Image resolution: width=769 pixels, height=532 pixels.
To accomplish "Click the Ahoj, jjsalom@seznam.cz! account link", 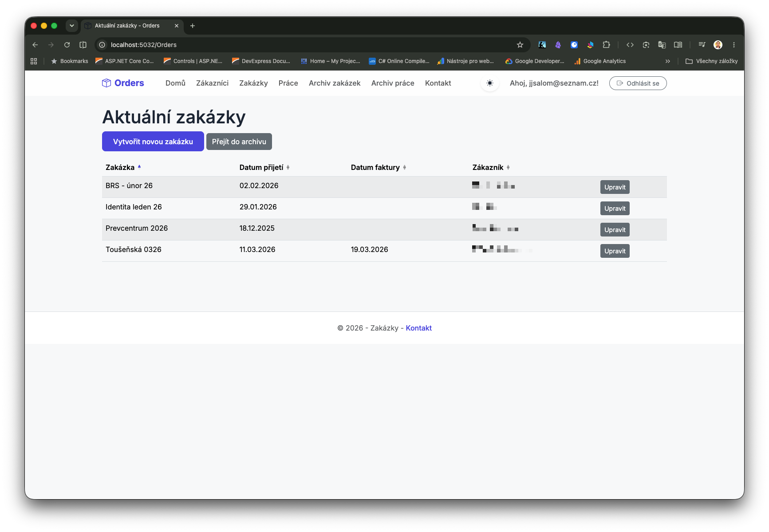I will pyautogui.click(x=554, y=83).
